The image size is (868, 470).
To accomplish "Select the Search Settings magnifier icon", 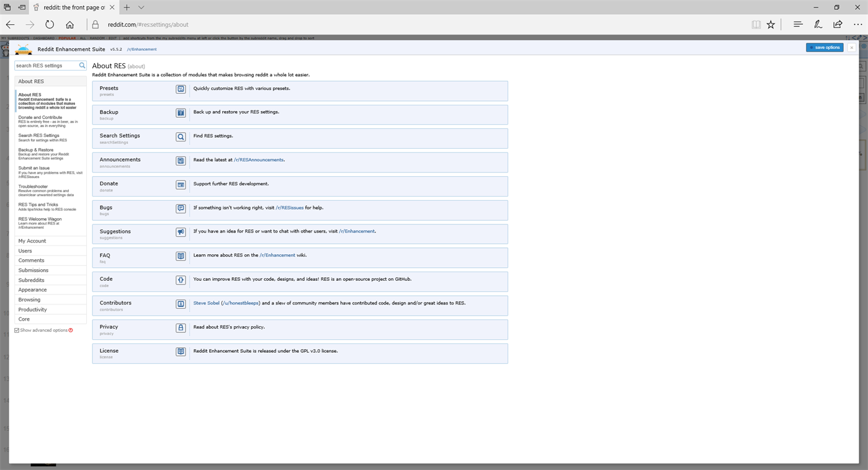I will click(x=181, y=137).
